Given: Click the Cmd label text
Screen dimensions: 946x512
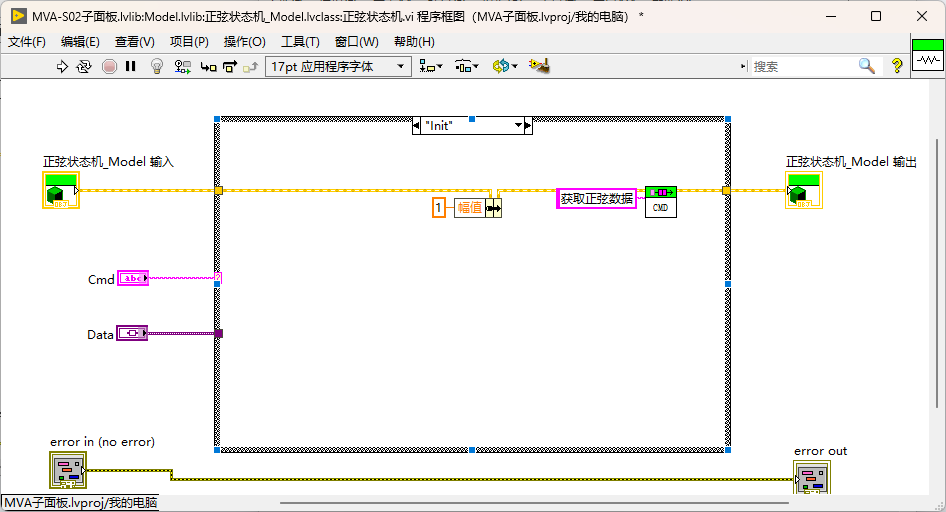Looking at the screenshot, I should [101, 279].
